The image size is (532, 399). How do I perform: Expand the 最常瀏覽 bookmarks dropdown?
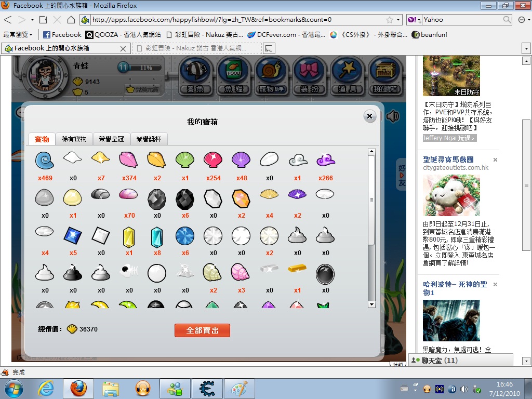[x=18, y=35]
